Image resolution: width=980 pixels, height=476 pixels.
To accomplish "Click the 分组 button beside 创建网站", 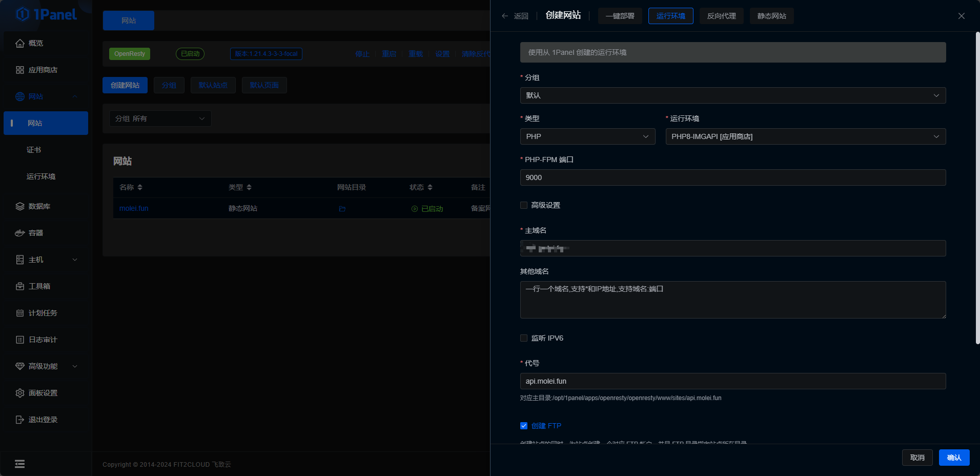I will pos(169,85).
